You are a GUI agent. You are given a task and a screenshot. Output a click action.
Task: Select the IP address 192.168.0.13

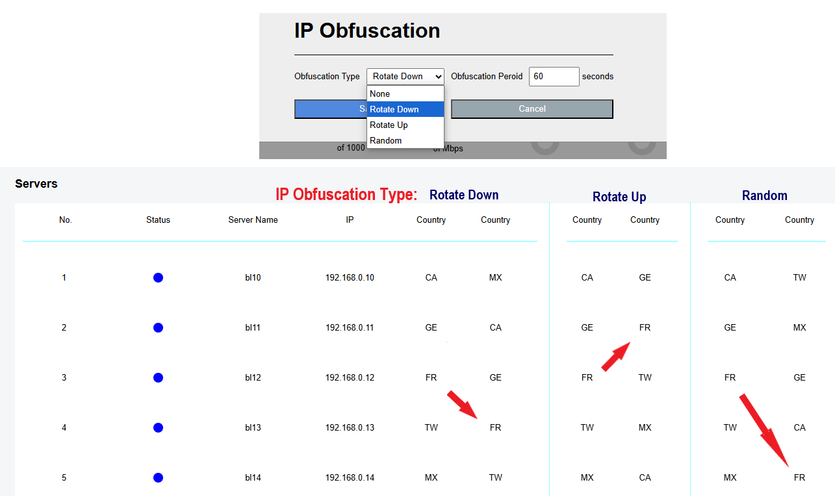tap(350, 428)
